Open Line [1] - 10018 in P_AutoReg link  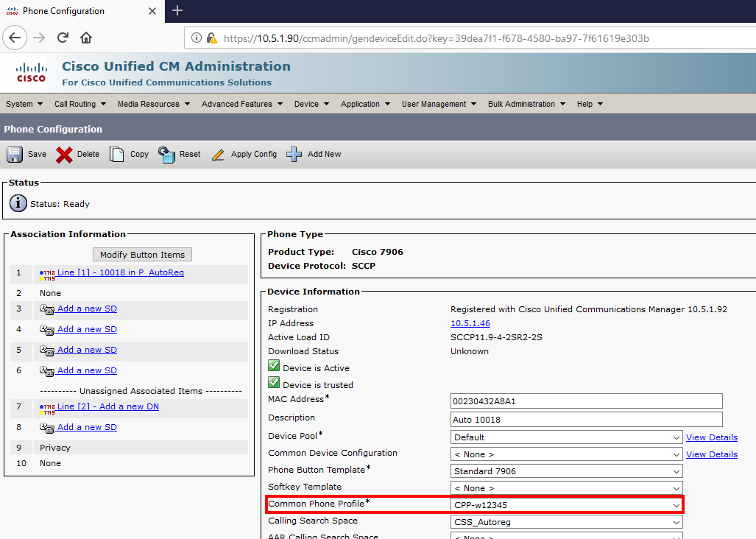[x=121, y=272]
